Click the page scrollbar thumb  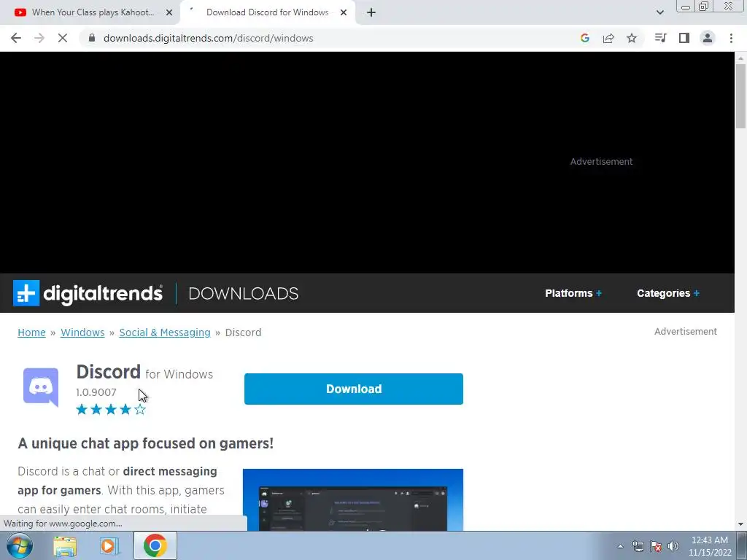pos(740,96)
